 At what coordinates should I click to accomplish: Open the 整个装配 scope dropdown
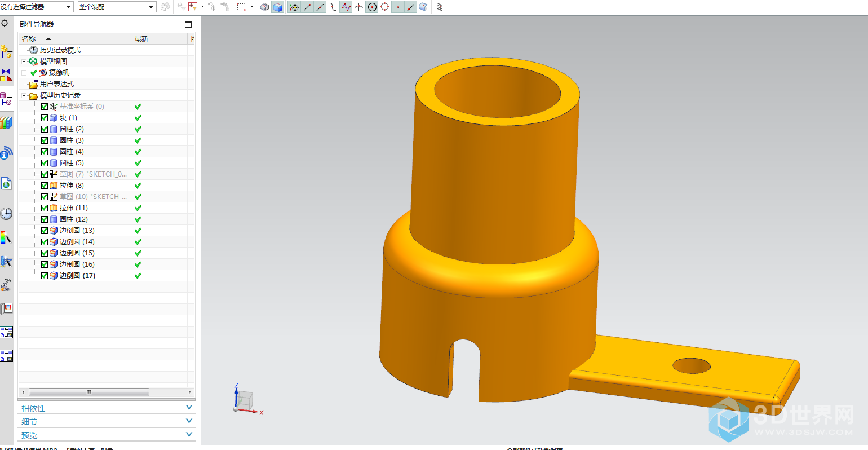tap(117, 7)
